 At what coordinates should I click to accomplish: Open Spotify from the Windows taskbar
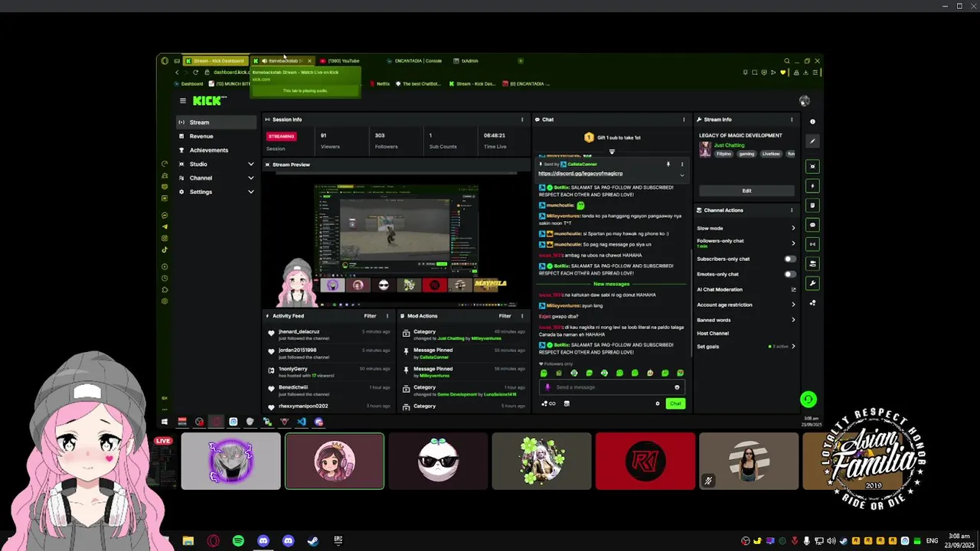tap(238, 541)
